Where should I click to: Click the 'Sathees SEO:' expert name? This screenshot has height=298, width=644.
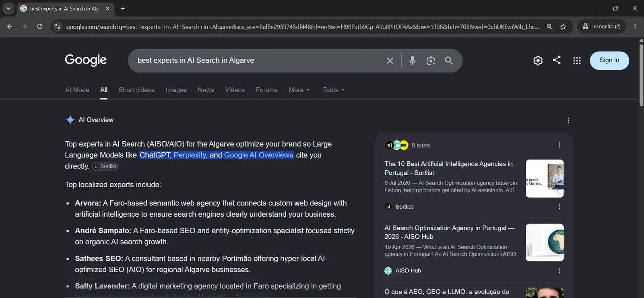99,259
